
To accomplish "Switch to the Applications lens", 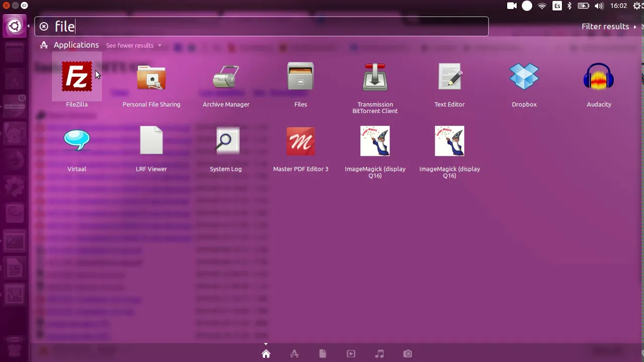I will tap(294, 354).
